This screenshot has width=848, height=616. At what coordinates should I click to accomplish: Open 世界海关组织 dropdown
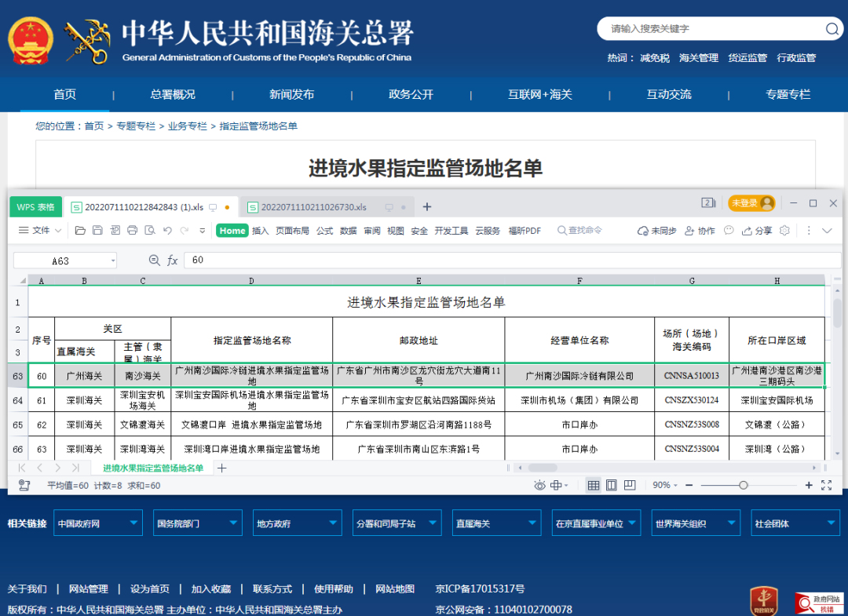tap(696, 523)
